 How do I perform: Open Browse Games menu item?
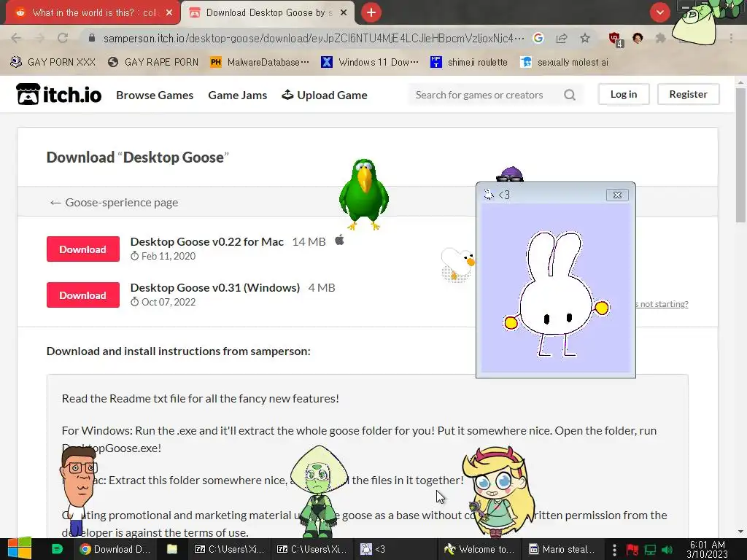click(x=155, y=96)
